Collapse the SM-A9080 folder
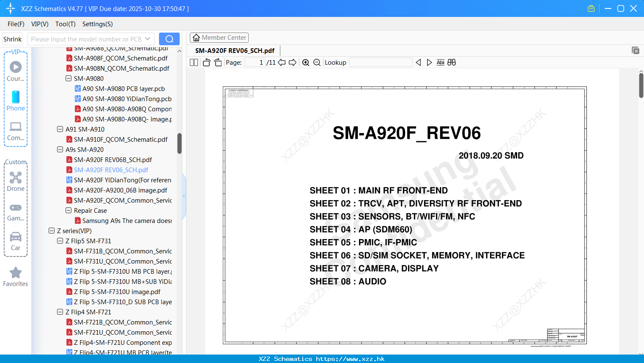Screen dimensions: 644x363 click(69, 78)
